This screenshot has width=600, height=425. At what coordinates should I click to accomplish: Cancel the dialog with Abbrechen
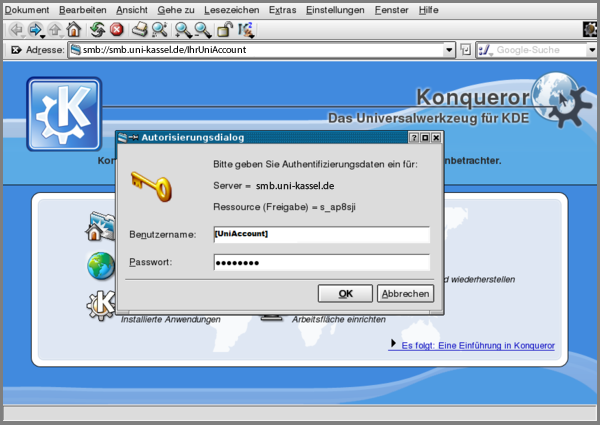pos(404,293)
